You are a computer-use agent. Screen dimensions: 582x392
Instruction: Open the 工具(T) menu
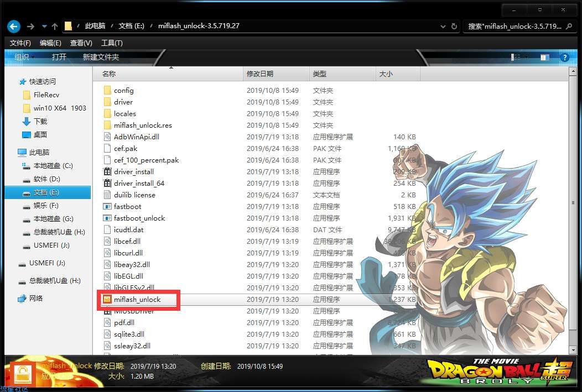112,43
